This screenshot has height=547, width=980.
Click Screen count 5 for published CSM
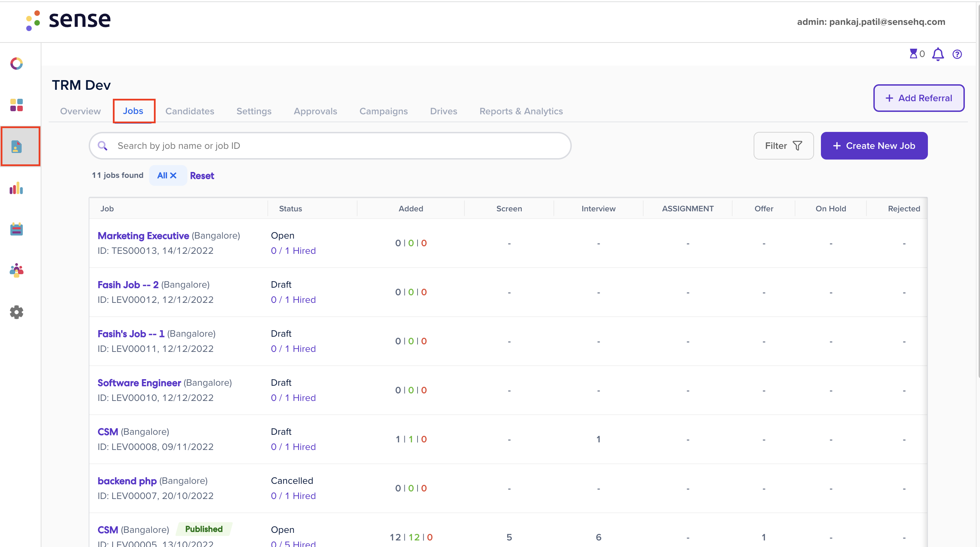point(509,537)
